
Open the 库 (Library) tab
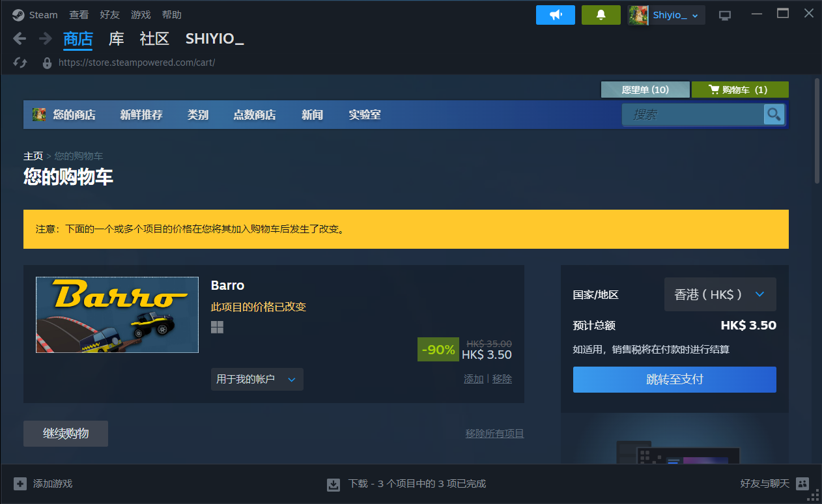pos(116,39)
